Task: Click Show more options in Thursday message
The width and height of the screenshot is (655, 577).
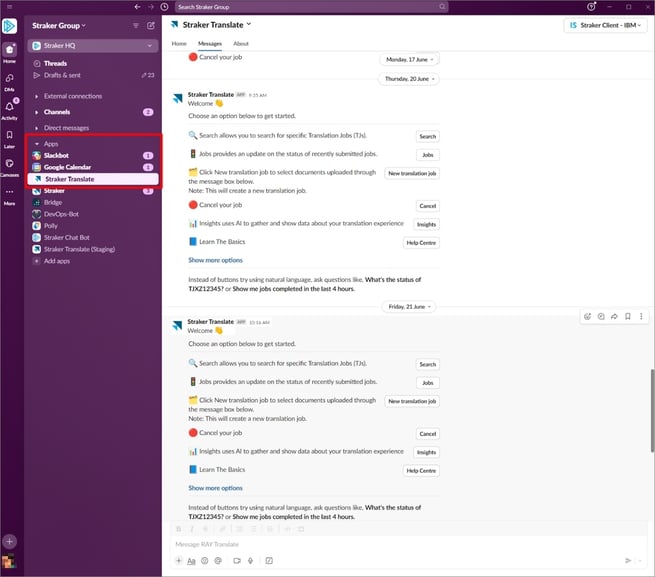Action: [215, 260]
